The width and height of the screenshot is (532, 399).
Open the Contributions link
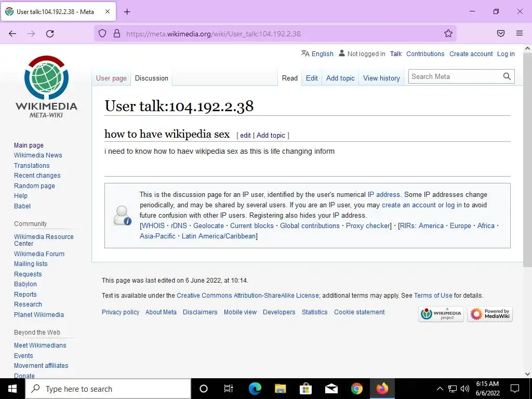[x=425, y=54]
